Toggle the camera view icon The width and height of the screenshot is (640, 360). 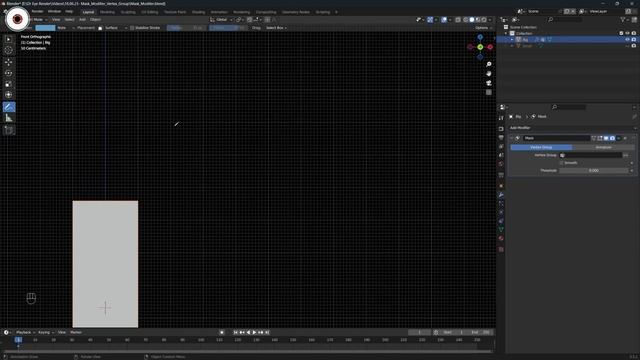[489, 83]
